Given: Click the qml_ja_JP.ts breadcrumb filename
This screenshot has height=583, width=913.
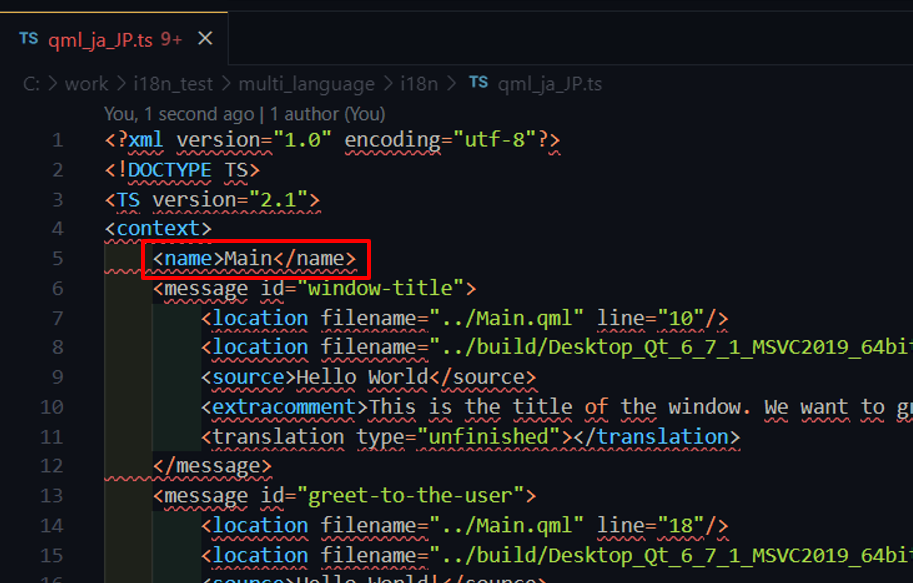Looking at the screenshot, I should (x=551, y=84).
